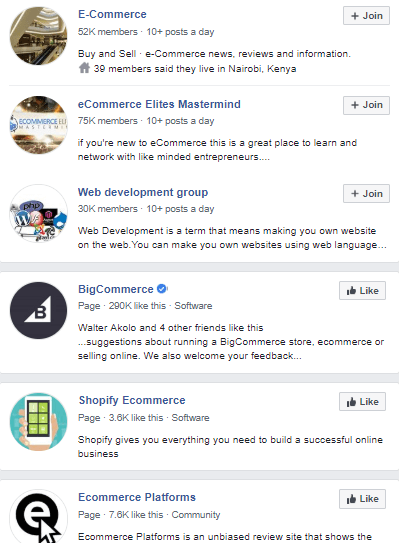The image size is (399, 543).
Task: Open the E-Commerce group title link
Action: pos(112,14)
